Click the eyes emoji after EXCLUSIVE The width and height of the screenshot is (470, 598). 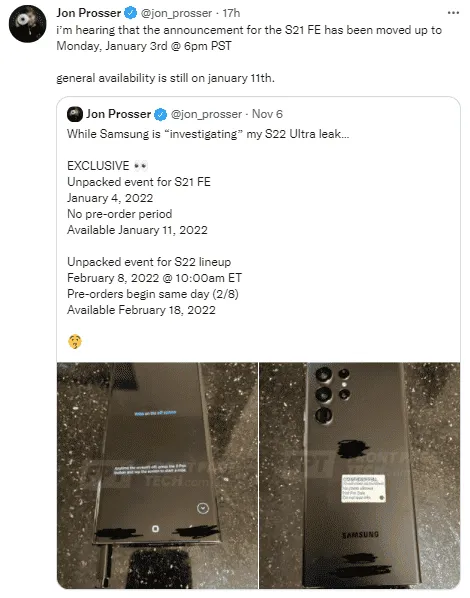(x=140, y=166)
